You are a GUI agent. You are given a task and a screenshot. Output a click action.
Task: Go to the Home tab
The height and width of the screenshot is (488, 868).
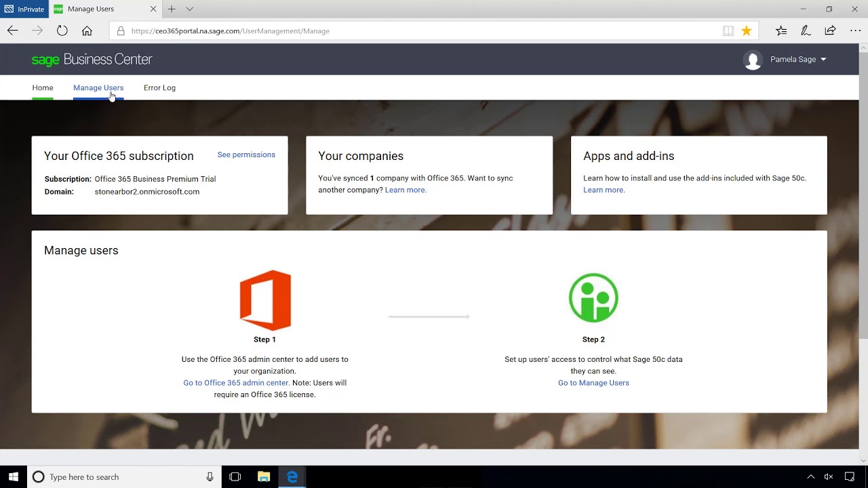pyautogui.click(x=43, y=87)
